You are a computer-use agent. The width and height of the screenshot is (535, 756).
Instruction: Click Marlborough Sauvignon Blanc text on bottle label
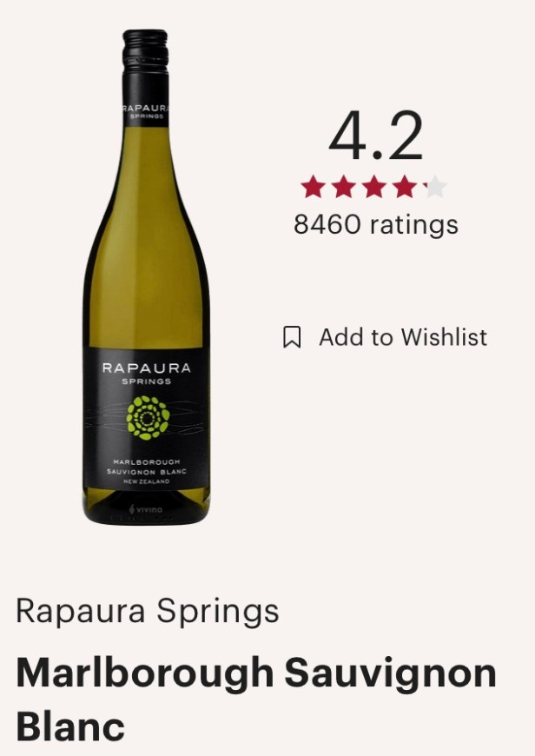147,467
